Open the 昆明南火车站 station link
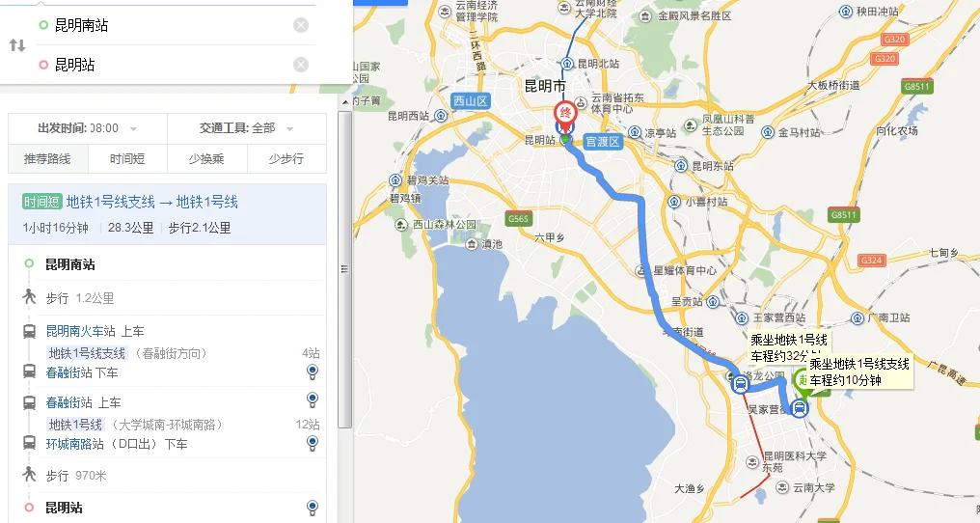Viewport: 980px width, 523px height. [x=81, y=331]
